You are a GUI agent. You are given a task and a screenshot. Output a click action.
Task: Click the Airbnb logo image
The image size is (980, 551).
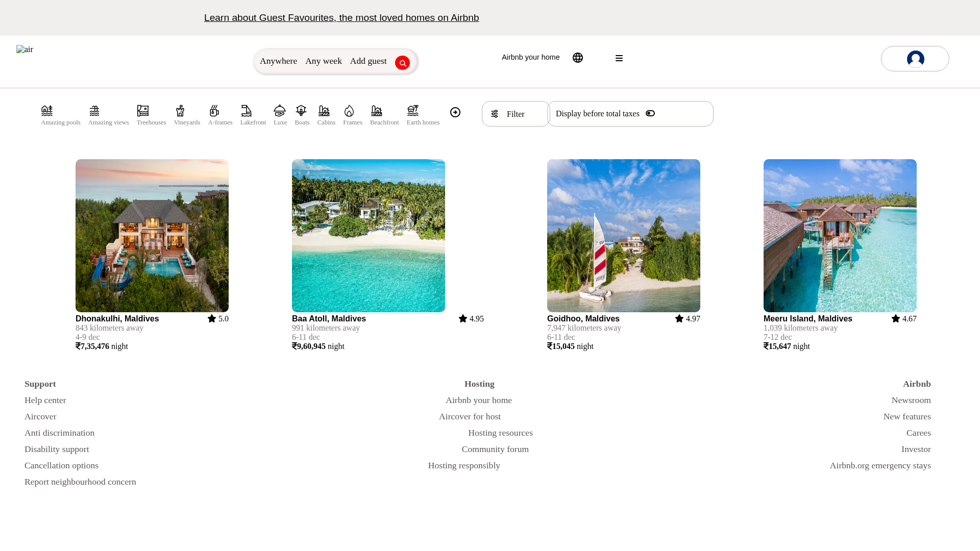[x=24, y=49]
